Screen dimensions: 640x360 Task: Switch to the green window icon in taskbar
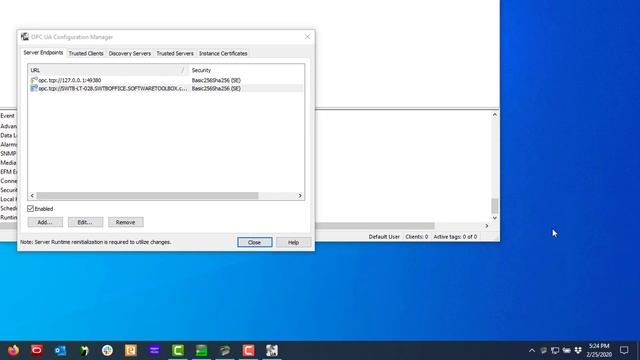(x=201, y=350)
